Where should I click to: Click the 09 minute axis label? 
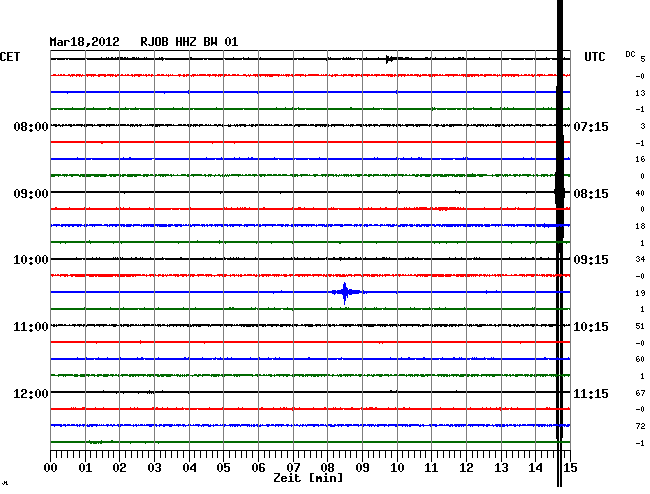pyautogui.click(x=362, y=468)
